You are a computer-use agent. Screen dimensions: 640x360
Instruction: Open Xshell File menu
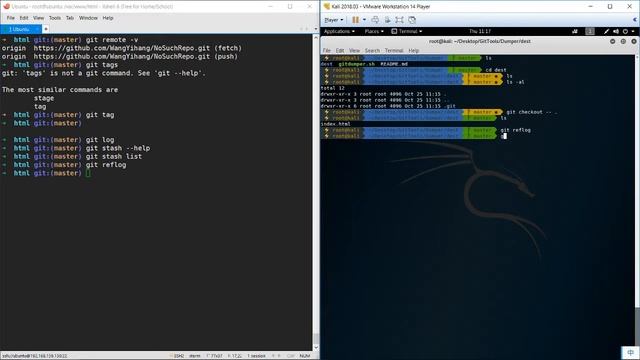(x=11, y=18)
